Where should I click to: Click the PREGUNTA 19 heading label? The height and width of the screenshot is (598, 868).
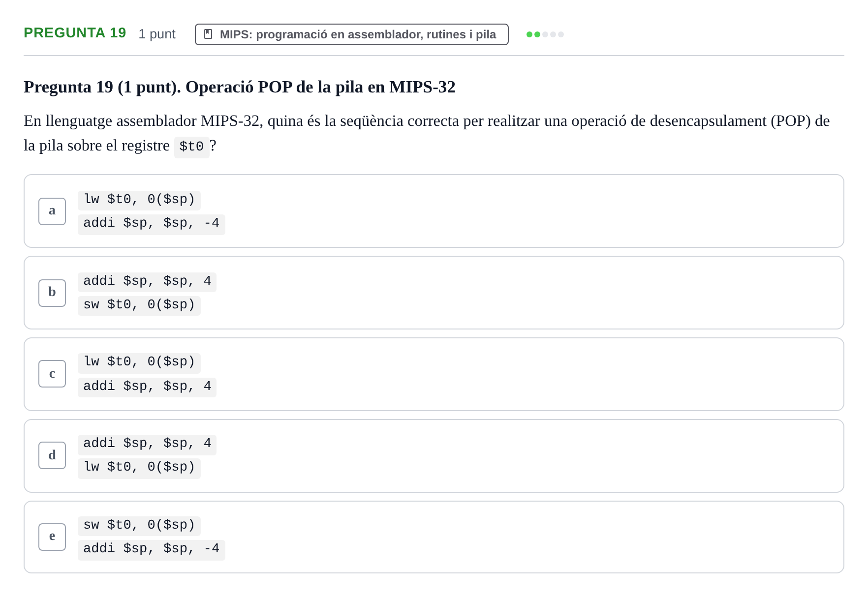coord(75,33)
